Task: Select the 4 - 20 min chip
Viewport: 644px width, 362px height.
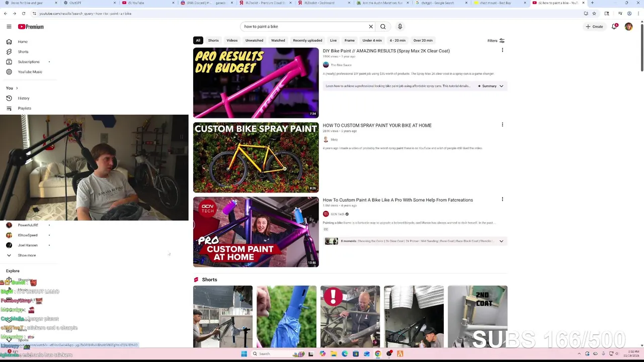Action: 397,40
